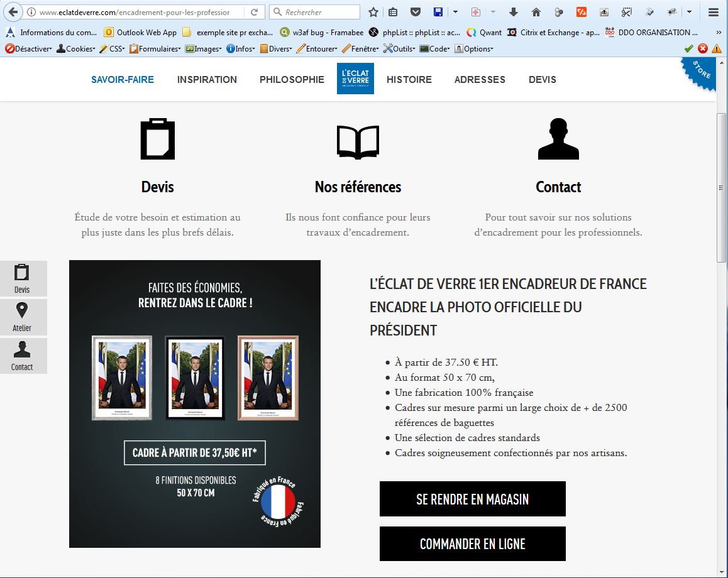Open the Firefox hamburger menu

pos(713,12)
